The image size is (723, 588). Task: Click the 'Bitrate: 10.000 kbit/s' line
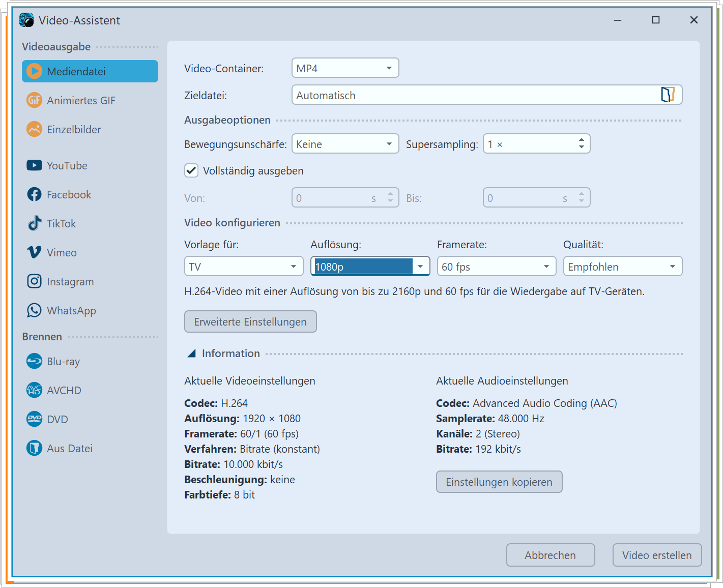pyautogui.click(x=234, y=464)
